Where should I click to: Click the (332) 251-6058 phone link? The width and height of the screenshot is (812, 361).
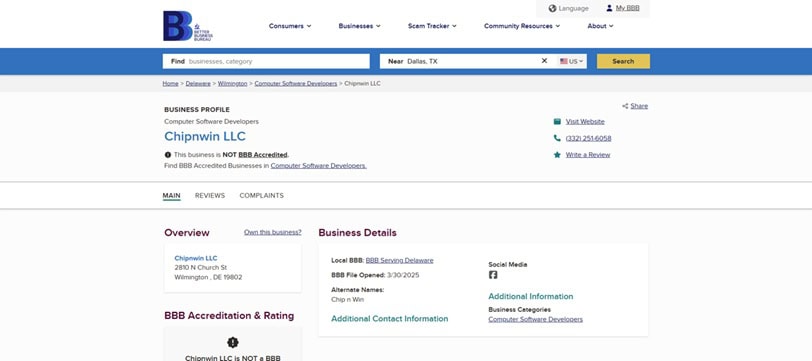click(588, 138)
